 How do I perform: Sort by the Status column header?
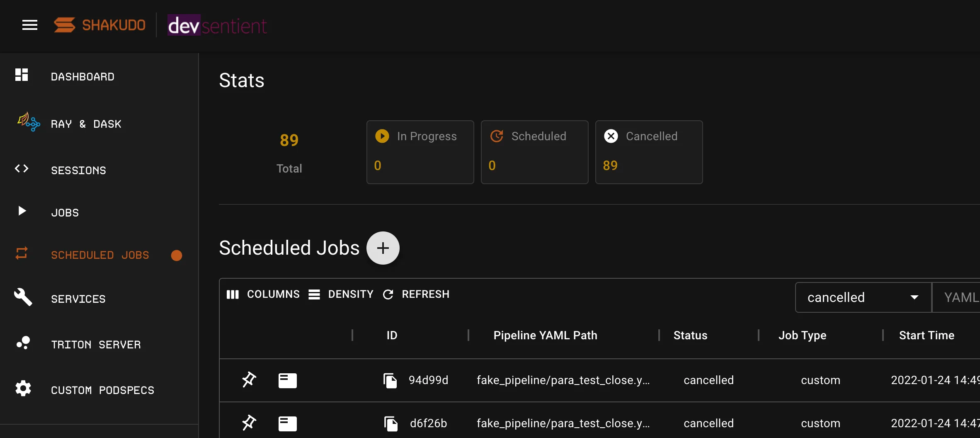(x=690, y=335)
